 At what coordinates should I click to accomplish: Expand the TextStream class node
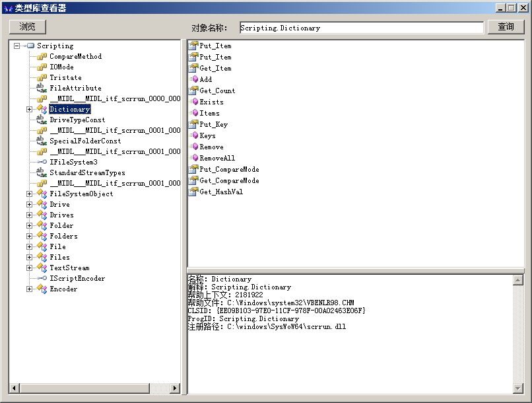(x=30, y=268)
